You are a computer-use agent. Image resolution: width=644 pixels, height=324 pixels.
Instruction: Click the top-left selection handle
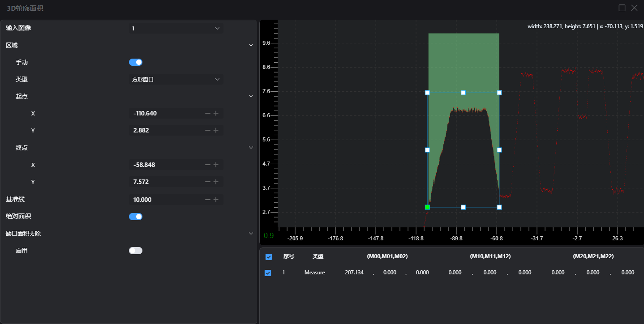pos(427,93)
